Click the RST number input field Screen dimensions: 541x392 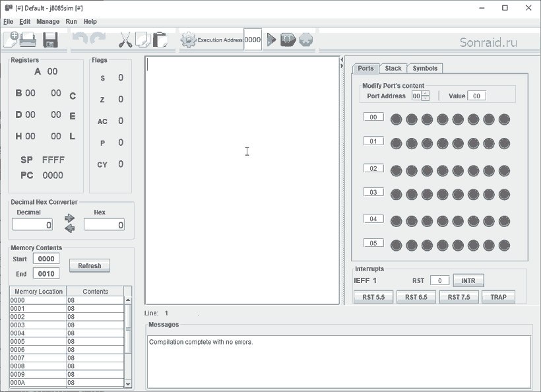pyautogui.click(x=439, y=280)
